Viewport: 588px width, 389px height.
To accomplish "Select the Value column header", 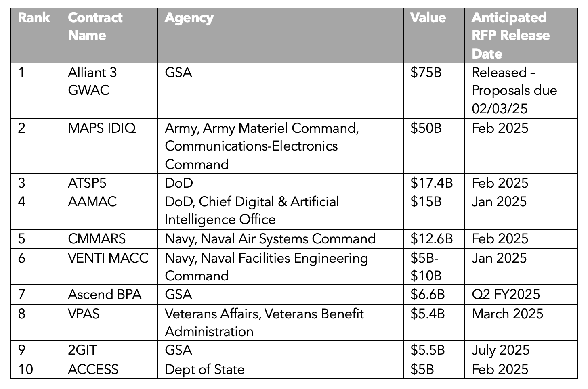I will 434,36.
